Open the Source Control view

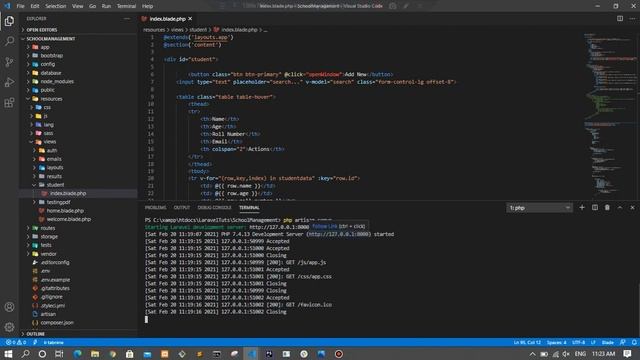point(9,62)
